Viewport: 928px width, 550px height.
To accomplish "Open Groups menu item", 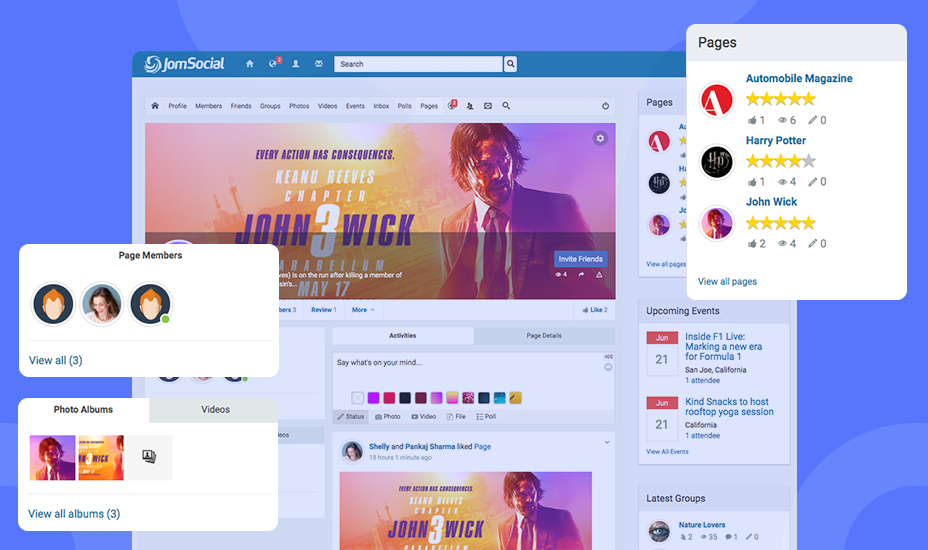I will click(270, 106).
